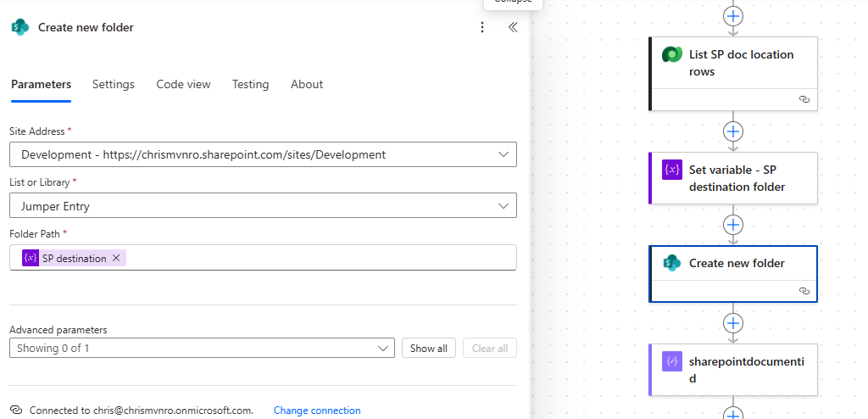This screenshot has width=868, height=419.
Task: Click the Dataverse icon on List SP node
Action: [x=672, y=55]
